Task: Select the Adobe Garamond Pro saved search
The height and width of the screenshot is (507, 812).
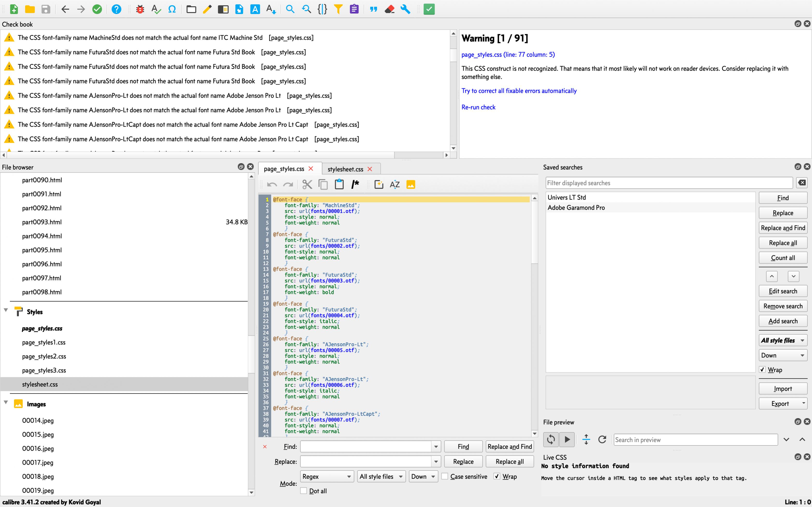Action: (x=576, y=207)
